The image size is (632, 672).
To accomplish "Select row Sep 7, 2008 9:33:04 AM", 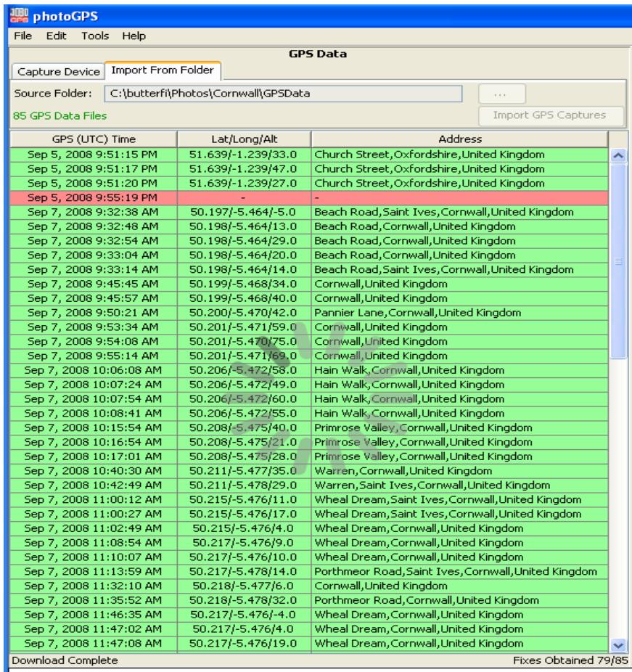I will [x=309, y=255].
